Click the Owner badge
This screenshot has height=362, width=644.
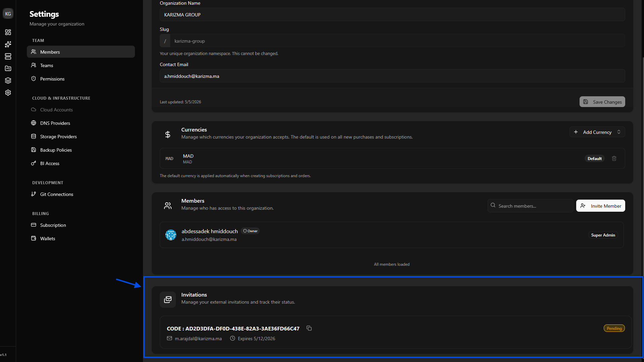[250, 231]
